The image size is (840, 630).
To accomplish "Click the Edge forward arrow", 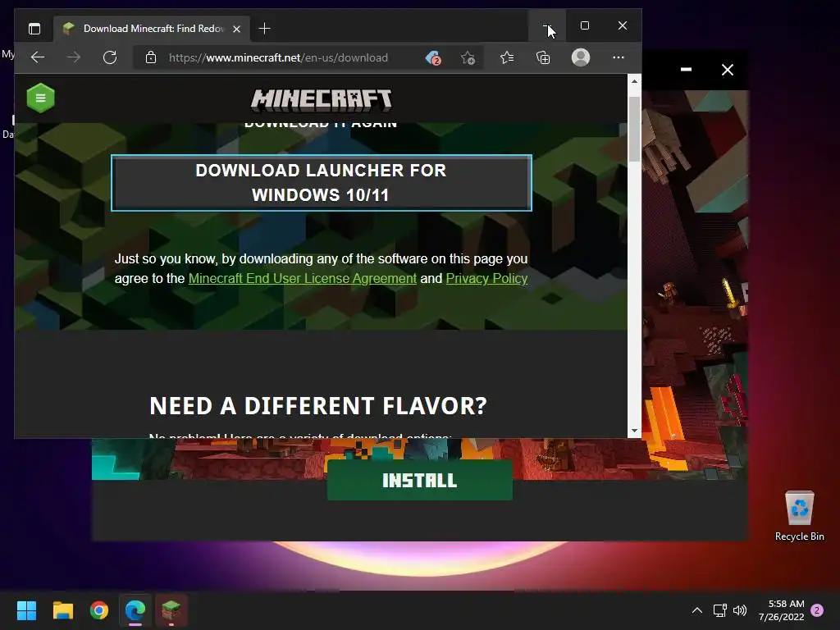I will (74, 57).
